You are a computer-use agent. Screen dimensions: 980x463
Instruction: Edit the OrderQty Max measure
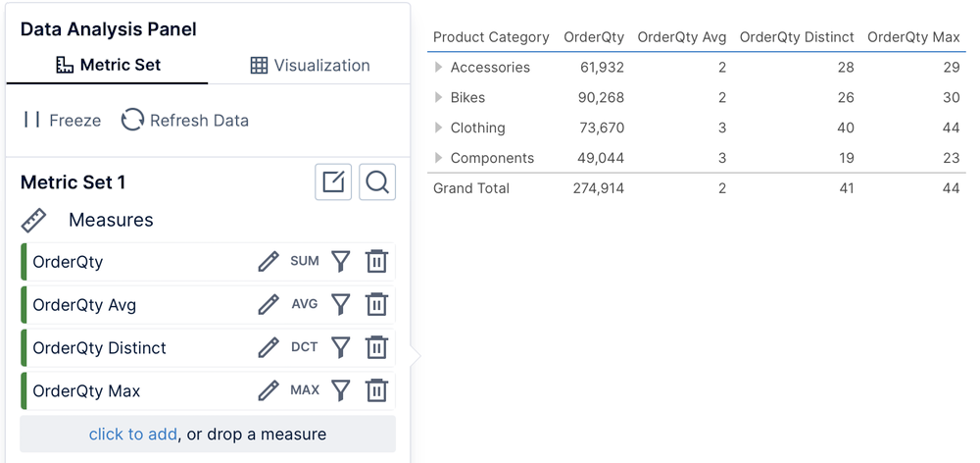coord(269,391)
